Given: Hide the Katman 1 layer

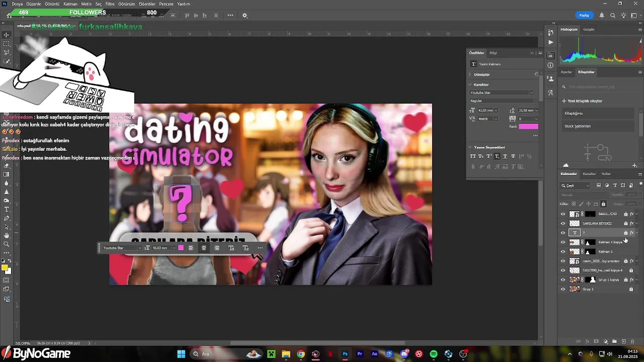Looking at the screenshot, I should (x=563, y=251).
